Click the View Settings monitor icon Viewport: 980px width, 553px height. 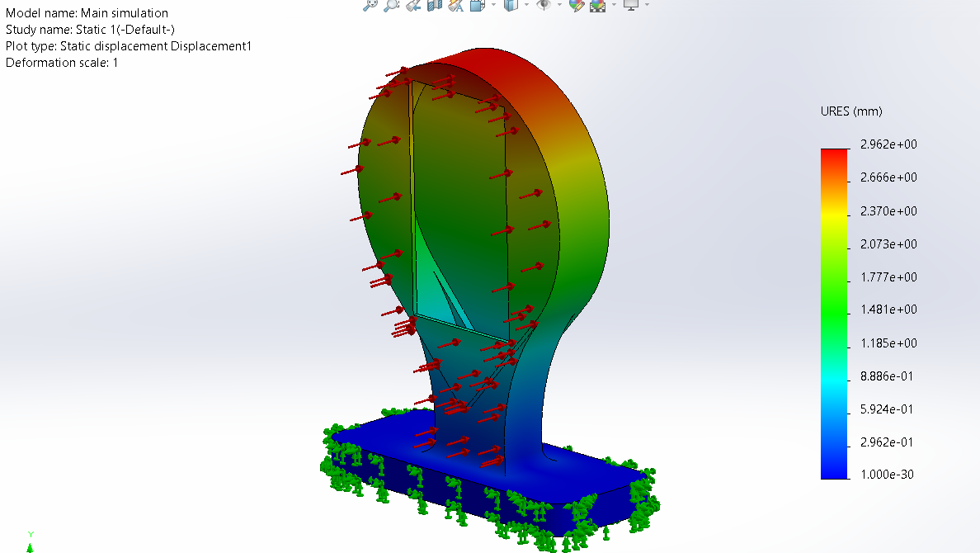point(631,5)
